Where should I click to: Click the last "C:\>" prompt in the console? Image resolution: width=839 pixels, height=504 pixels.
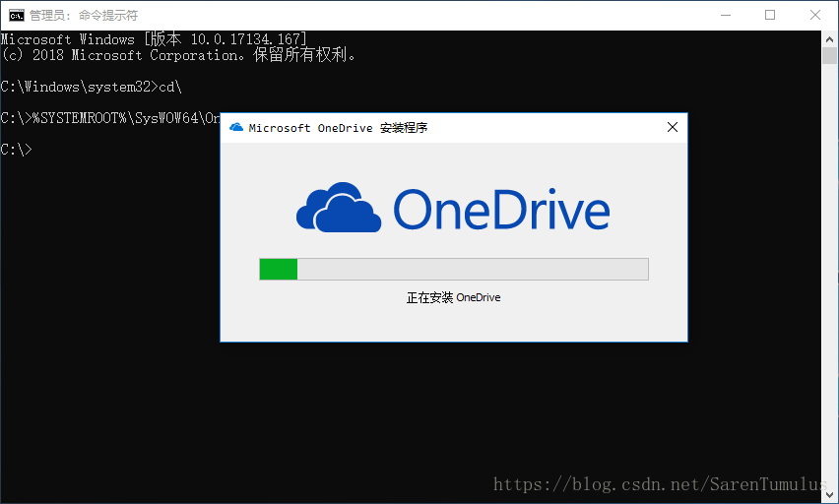click(16, 150)
